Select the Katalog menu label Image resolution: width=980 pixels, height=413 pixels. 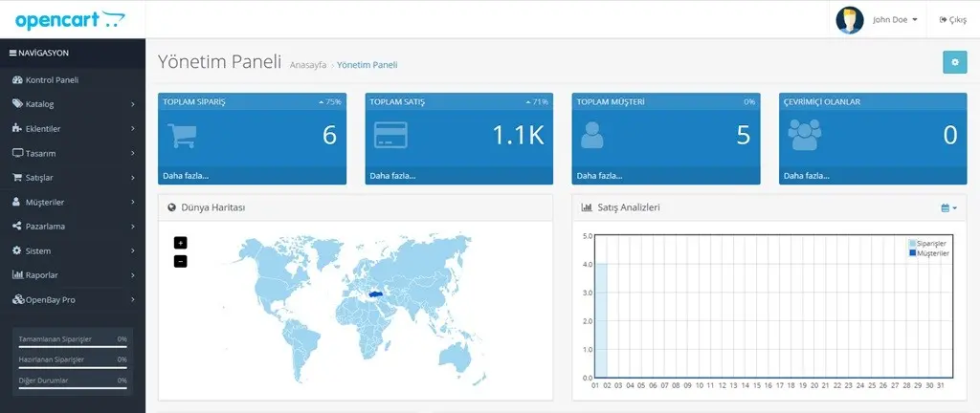[40, 104]
